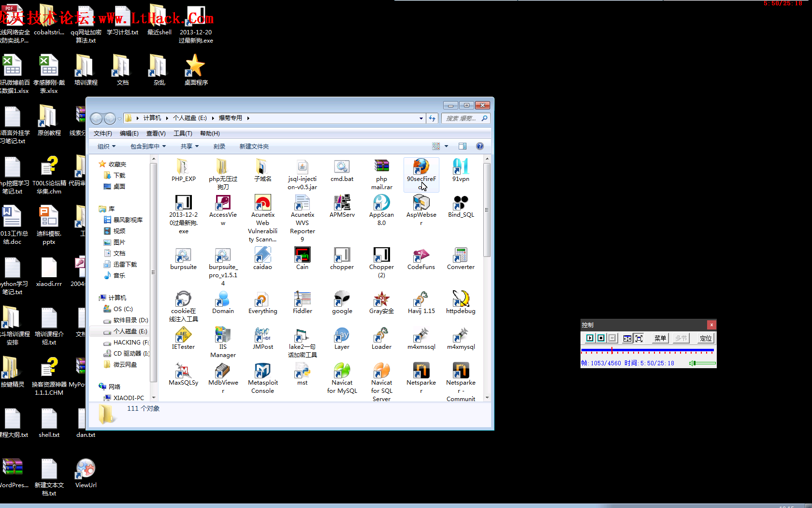Open the burpsuite shortcut
Screen dimensions: 812x508
tap(184, 259)
